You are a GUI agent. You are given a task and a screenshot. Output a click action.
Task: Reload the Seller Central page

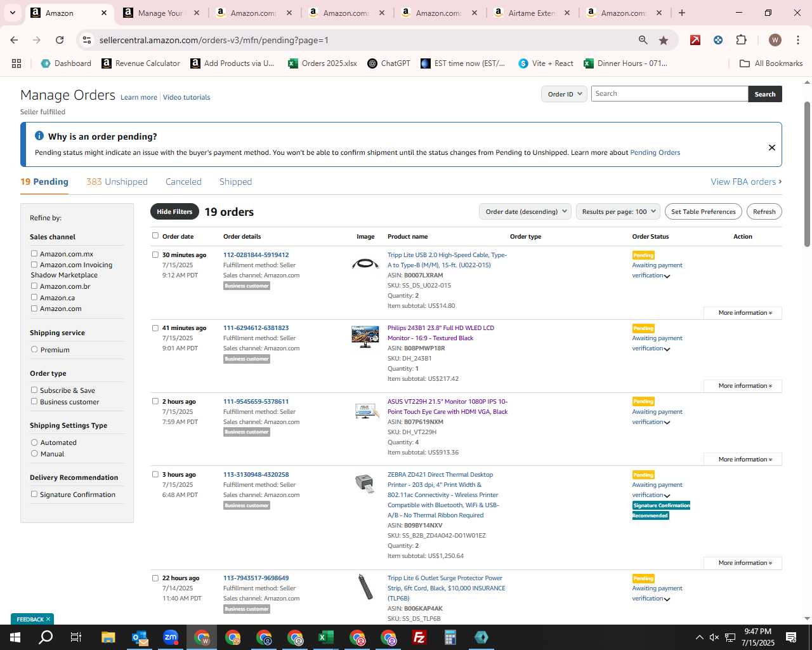click(60, 40)
